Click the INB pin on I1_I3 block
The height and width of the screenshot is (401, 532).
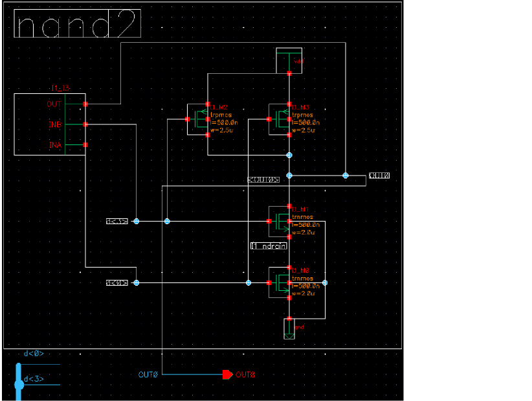pos(85,124)
